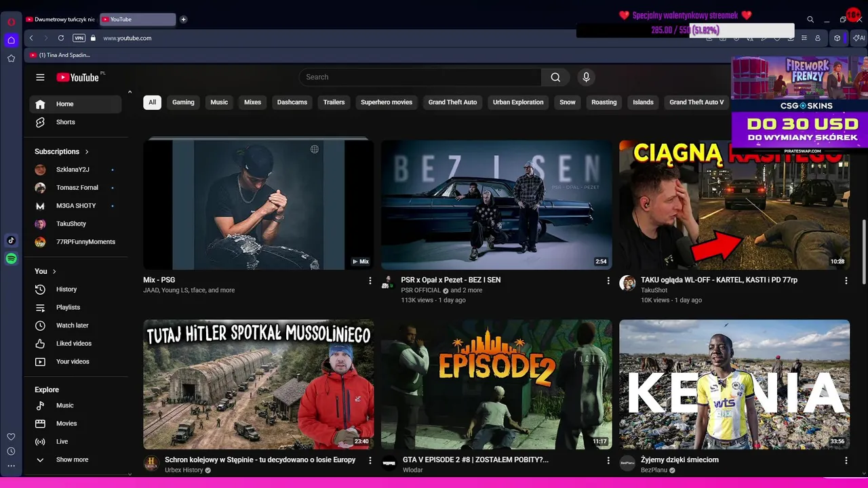Open the bookmarks star in Opera sidebar
868x488 pixels.
pyautogui.click(x=11, y=59)
